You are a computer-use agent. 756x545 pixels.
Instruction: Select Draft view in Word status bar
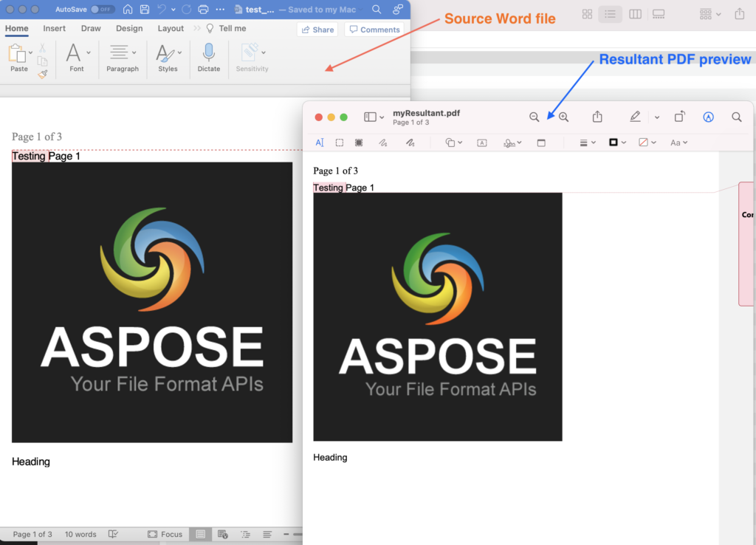click(267, 534)
